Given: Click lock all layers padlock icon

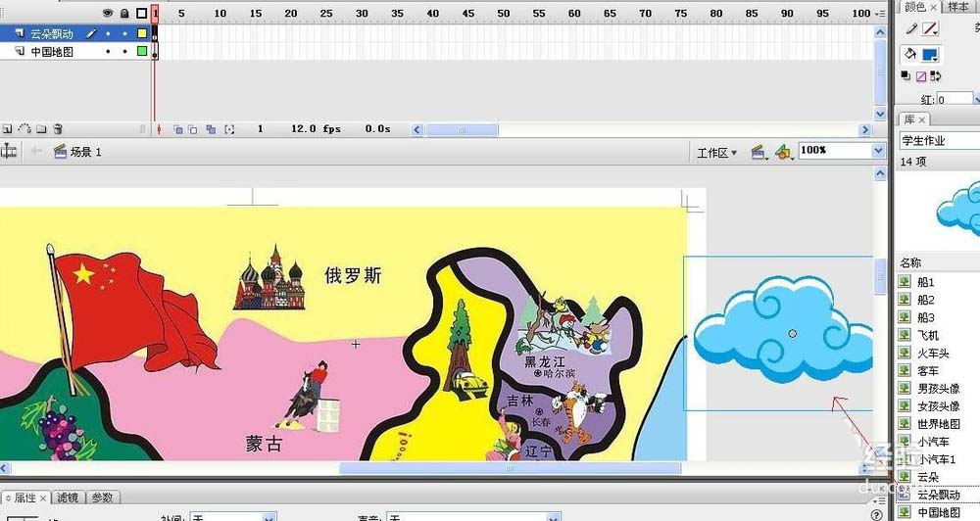Looking at the screenshot, I should [124, 13].
